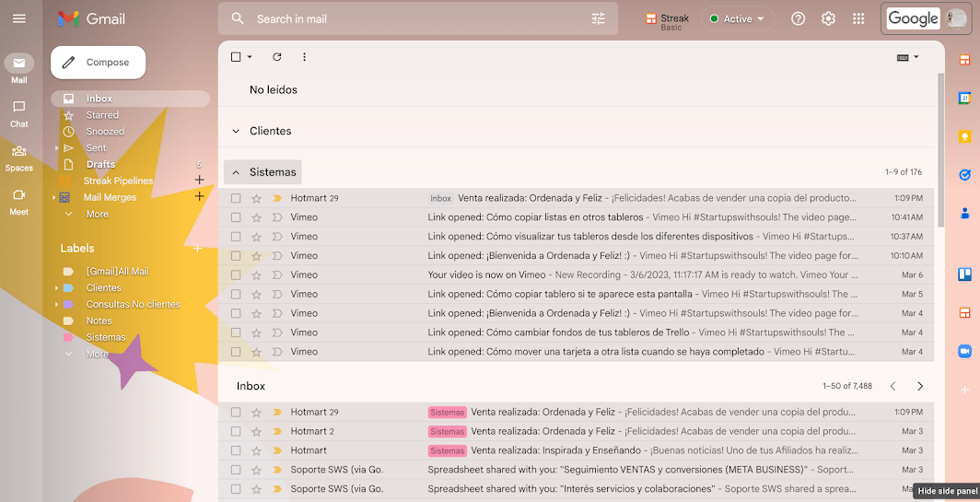Add a new Streak Pipeline
This screenshot has height=502, width=980.
[x=199, y=180]
